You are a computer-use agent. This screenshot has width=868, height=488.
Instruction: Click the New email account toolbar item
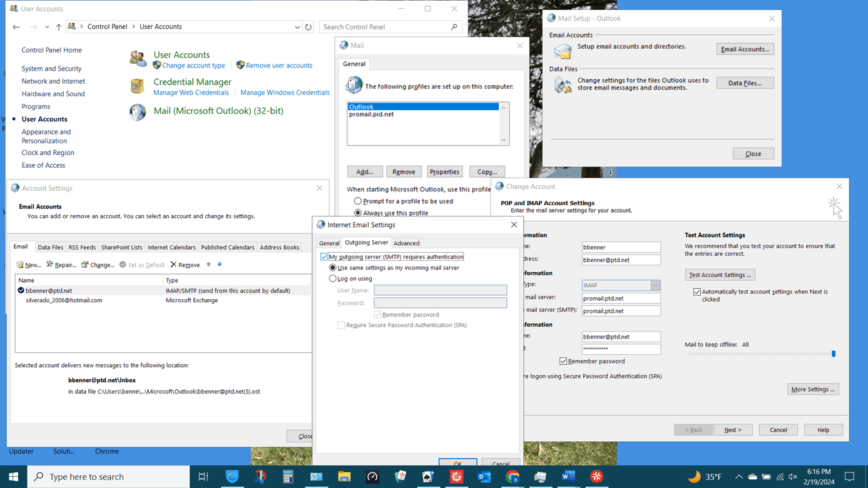[29, 265]
